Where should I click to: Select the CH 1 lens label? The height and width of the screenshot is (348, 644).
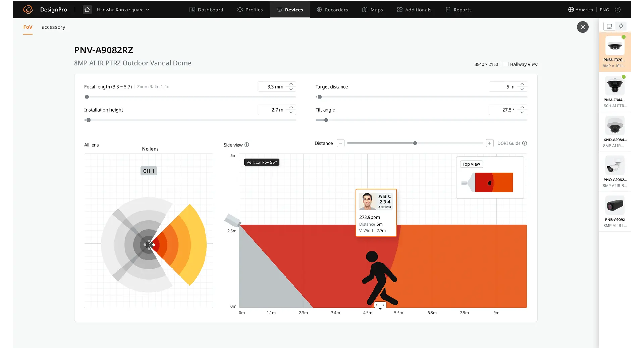click(x=149, y=171)
